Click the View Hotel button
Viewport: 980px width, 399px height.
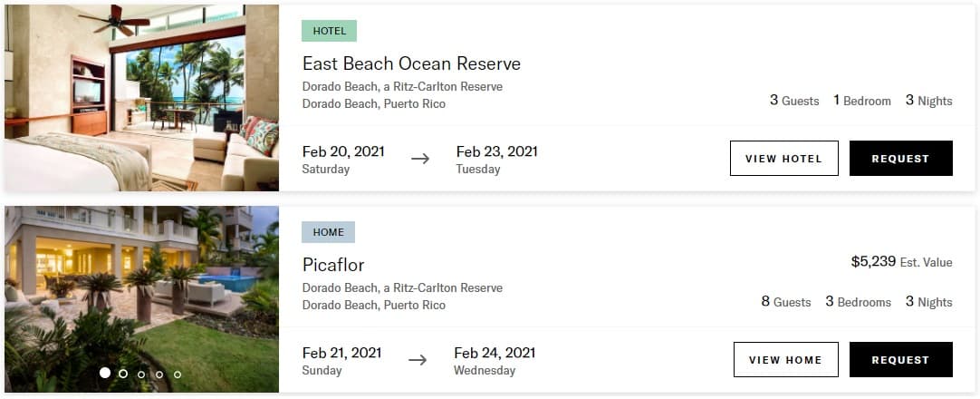(783, 158)
